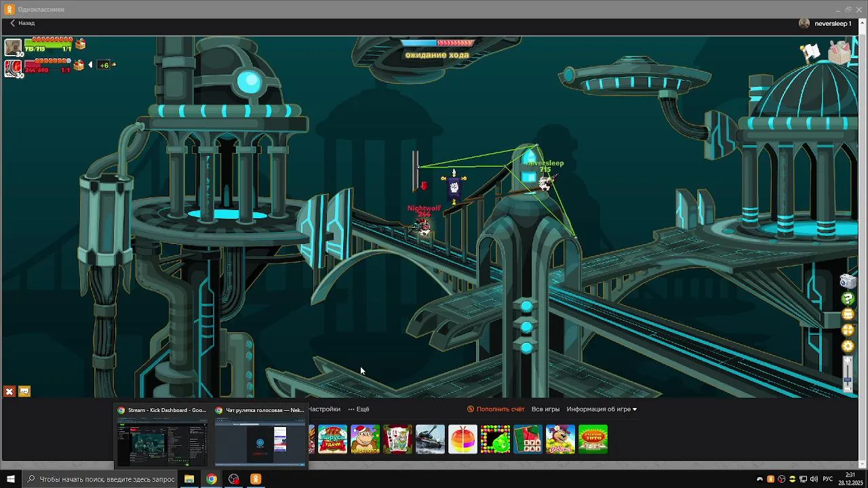Open the tank game icon
Viewport: 868px width, 488px height.
[x=430, y=439]
